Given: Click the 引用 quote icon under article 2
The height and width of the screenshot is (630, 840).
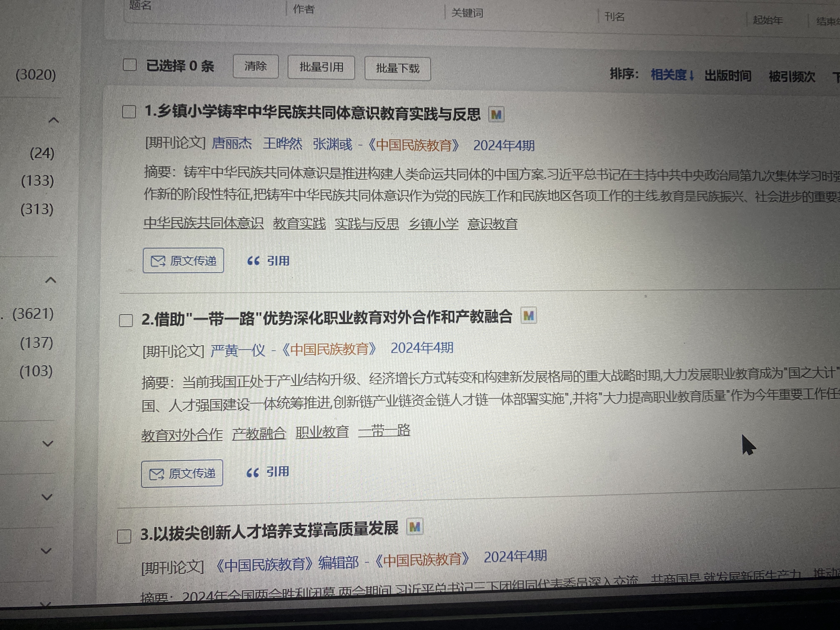Looking at the screenshot, I should pyautogui.click(x=252, y=472).
